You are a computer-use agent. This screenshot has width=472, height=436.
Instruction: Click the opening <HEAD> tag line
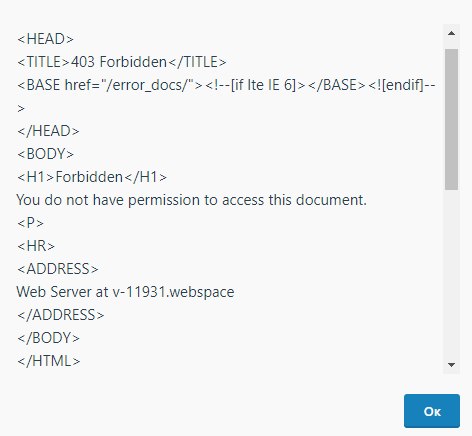pyautogui.click(x=45, y=39)
